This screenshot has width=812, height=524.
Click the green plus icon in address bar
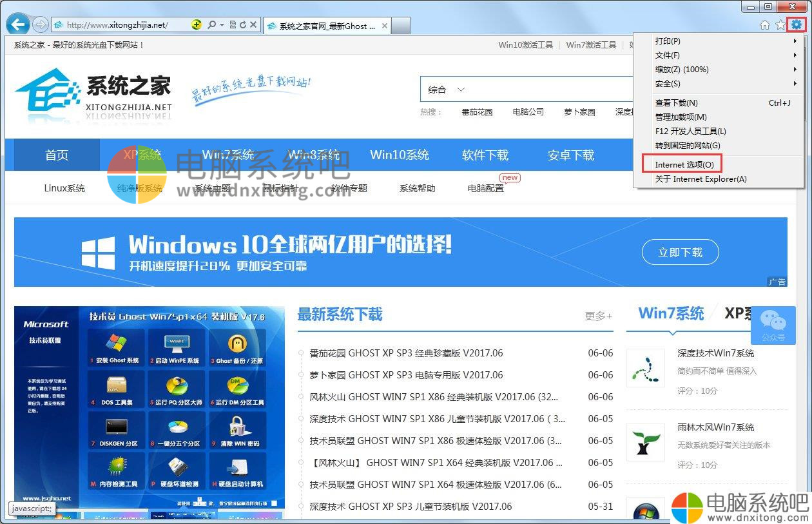click(197, 25)
